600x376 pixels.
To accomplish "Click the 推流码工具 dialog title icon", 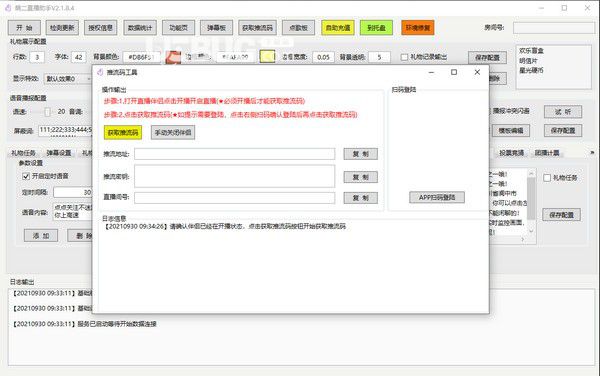I will pos(100,72).
